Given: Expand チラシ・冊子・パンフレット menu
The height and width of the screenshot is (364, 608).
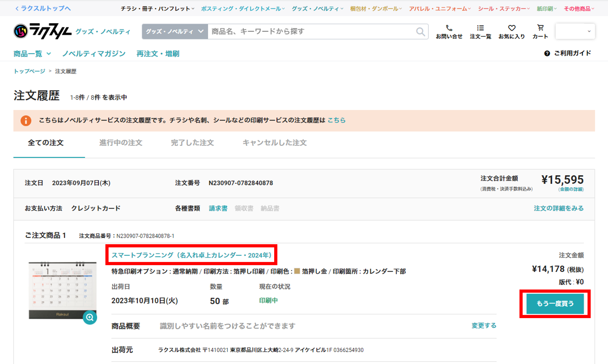Looking at the screenshot, I should pos(157,9).
